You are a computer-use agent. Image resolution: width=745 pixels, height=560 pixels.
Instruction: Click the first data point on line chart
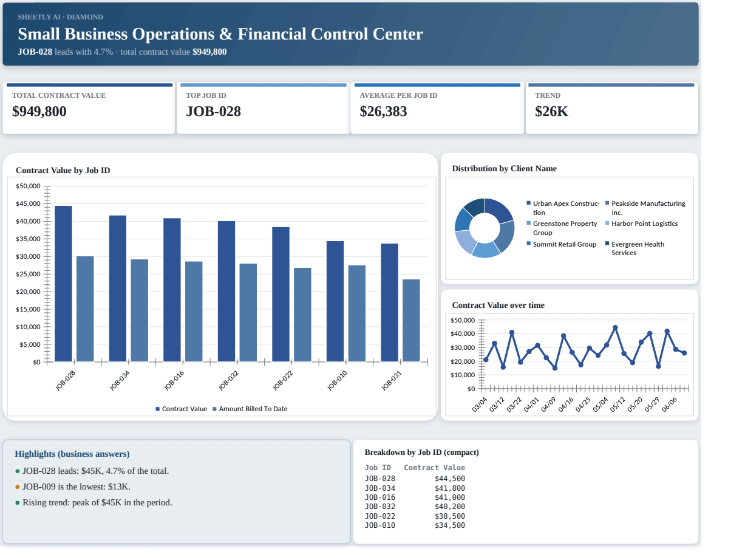[486, 360]
